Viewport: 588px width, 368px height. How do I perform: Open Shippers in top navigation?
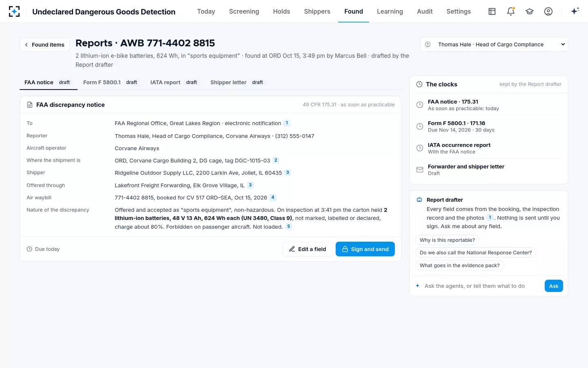pos(317,11)
